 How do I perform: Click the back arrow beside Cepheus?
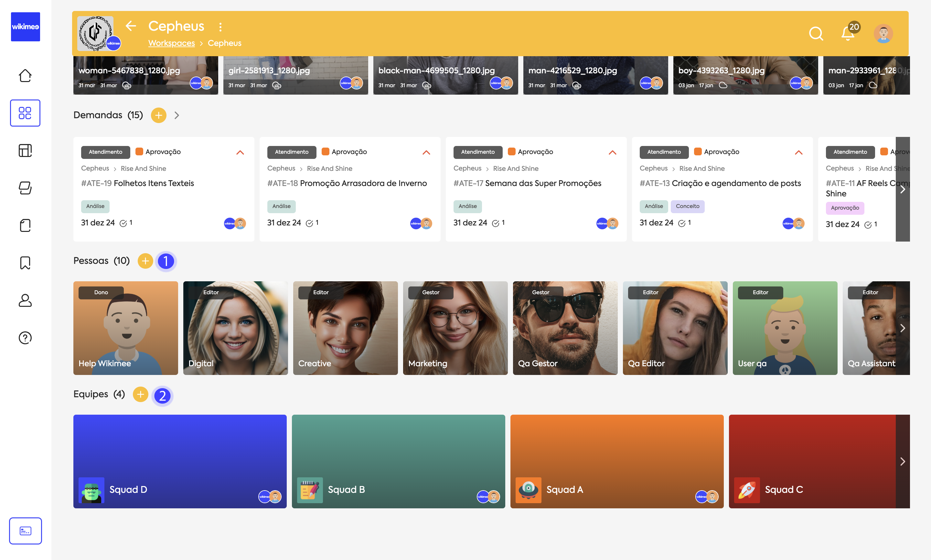click(x=131, y=26)
